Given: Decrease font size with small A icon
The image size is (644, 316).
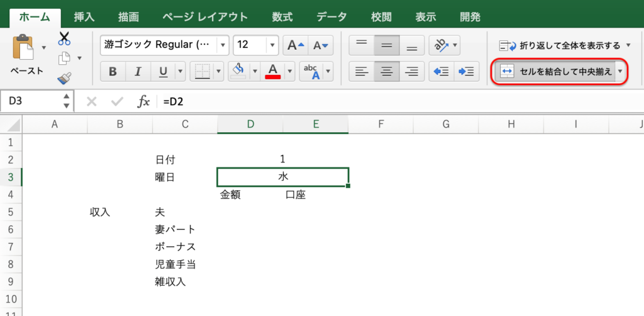Looking at the screenshot, I should [x=320, y=45].
